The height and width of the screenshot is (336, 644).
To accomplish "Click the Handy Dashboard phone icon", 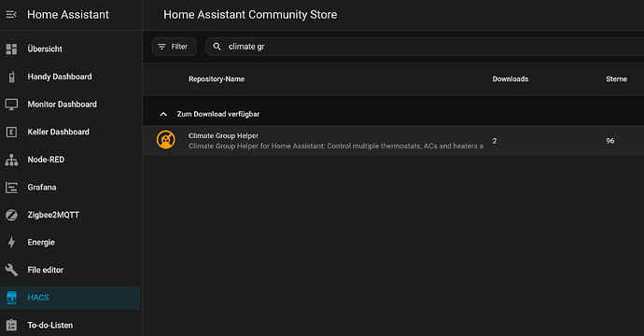I will (11, 77).
